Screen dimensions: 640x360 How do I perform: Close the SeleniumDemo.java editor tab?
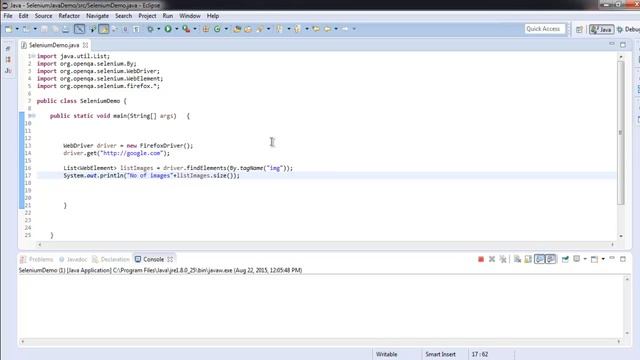[85, 45]
